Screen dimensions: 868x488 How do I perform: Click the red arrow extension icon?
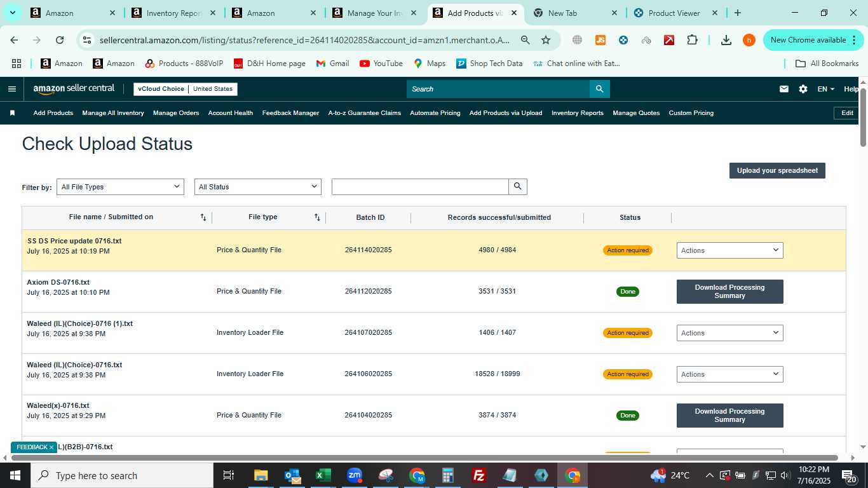pyautogui.click(x=669, y=40)
